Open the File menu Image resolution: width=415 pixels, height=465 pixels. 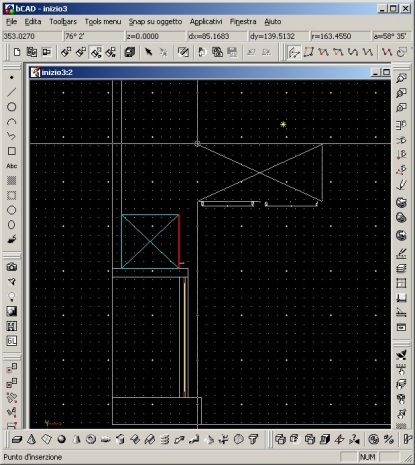click(x=11, y=22)
